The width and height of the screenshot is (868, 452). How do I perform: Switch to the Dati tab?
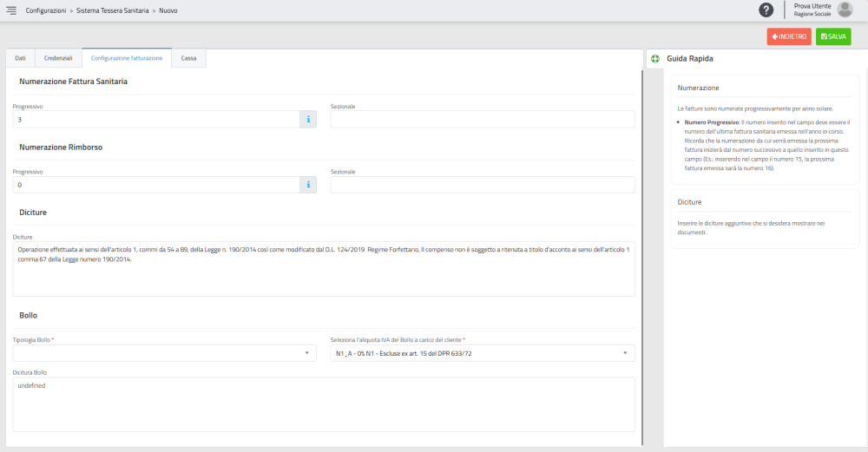tap(21, 58)
